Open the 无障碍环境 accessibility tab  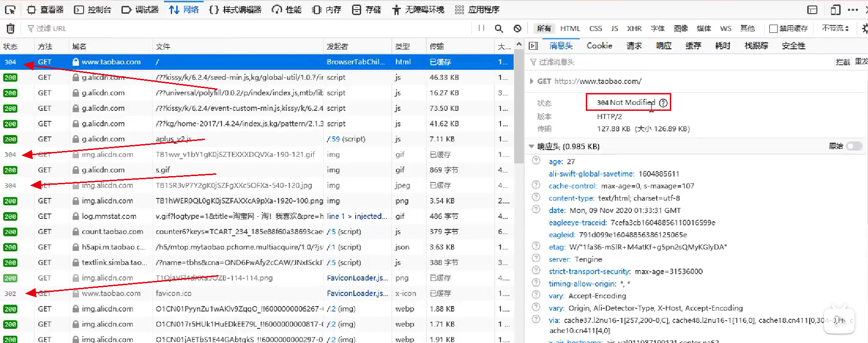[418, 10]
